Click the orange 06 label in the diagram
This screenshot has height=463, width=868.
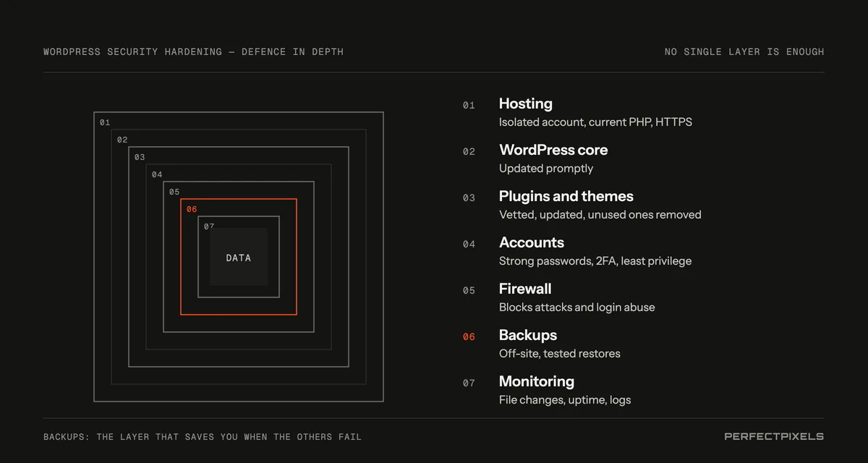[192, 209]
